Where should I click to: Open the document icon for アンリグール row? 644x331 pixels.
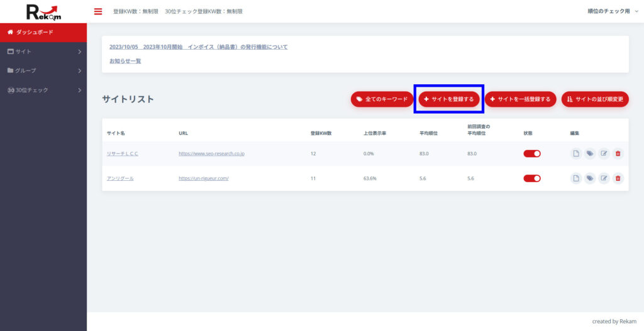(x=575, y=178)
